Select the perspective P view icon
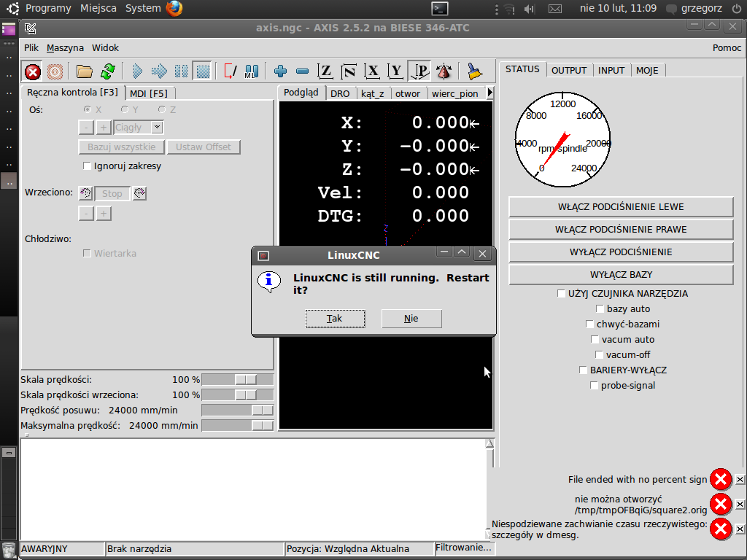Image resolution: width=747 pixels, height=560 pixels. pos(419,71)
